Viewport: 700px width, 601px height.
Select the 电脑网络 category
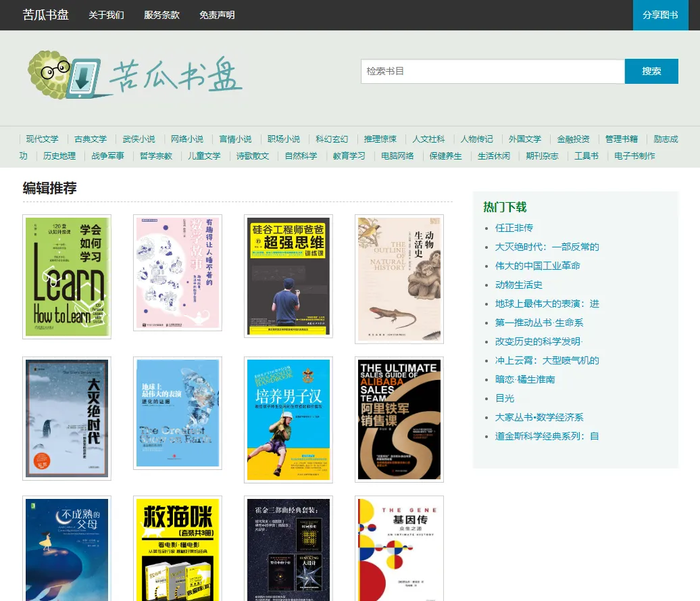pos(397,156)
